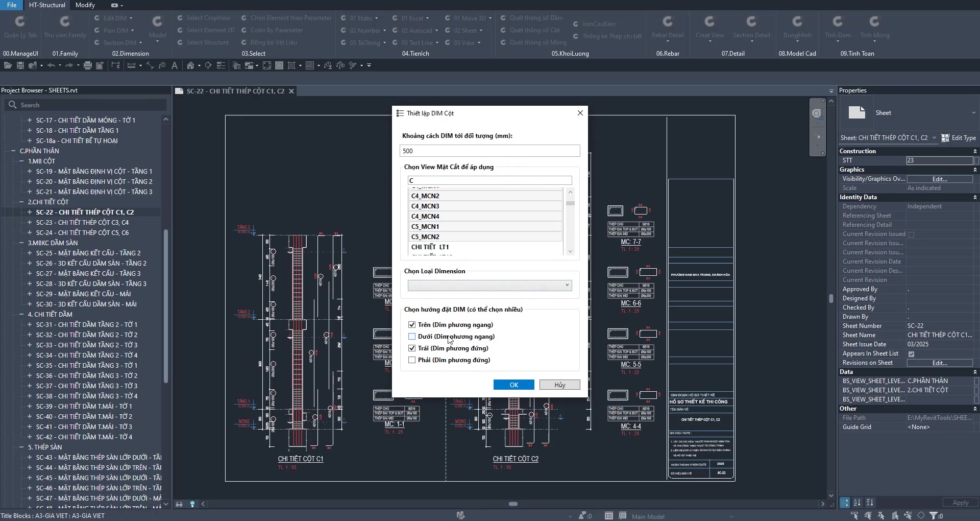Click the Open file icon in quick access toolbar
980x521 pixels.
point(8,65)
